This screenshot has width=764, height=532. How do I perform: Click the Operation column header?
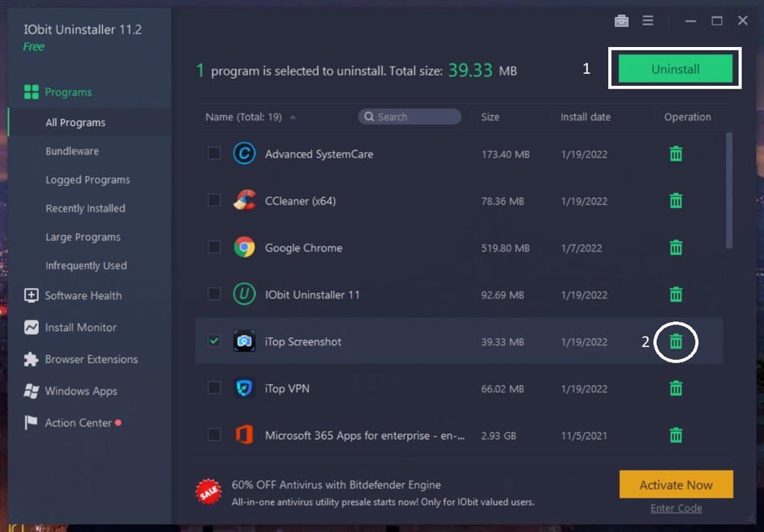[687, 117]
